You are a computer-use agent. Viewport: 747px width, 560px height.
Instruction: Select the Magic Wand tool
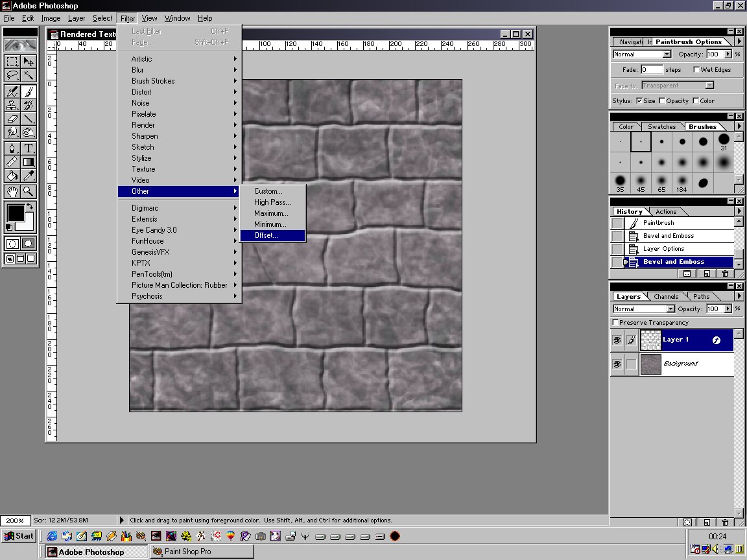click(29, 75)
